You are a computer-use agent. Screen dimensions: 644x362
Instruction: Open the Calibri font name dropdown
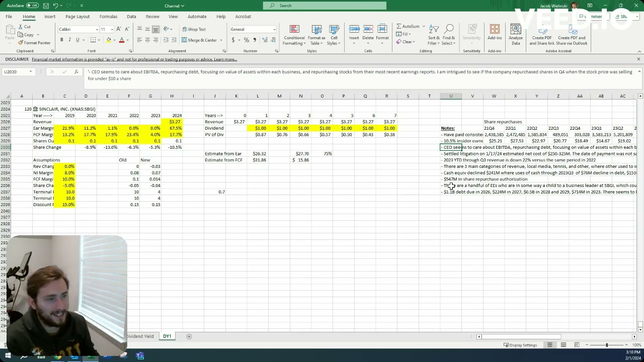(97, 29)
